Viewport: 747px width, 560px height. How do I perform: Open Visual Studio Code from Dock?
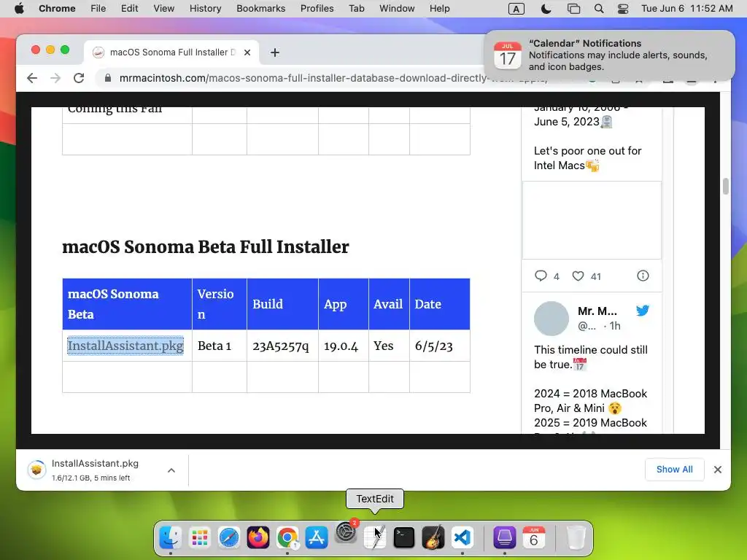tap(462, 537)
